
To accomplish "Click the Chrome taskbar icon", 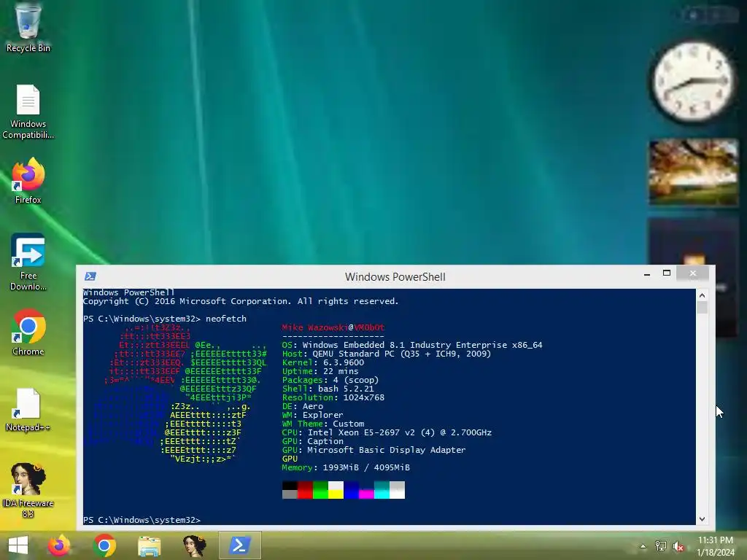I will point(104,545).
